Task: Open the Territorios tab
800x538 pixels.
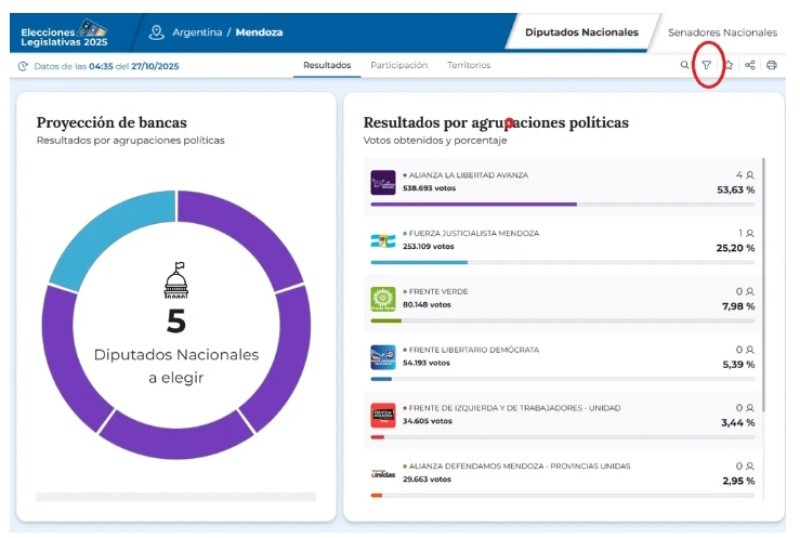Action: [469, 66]
